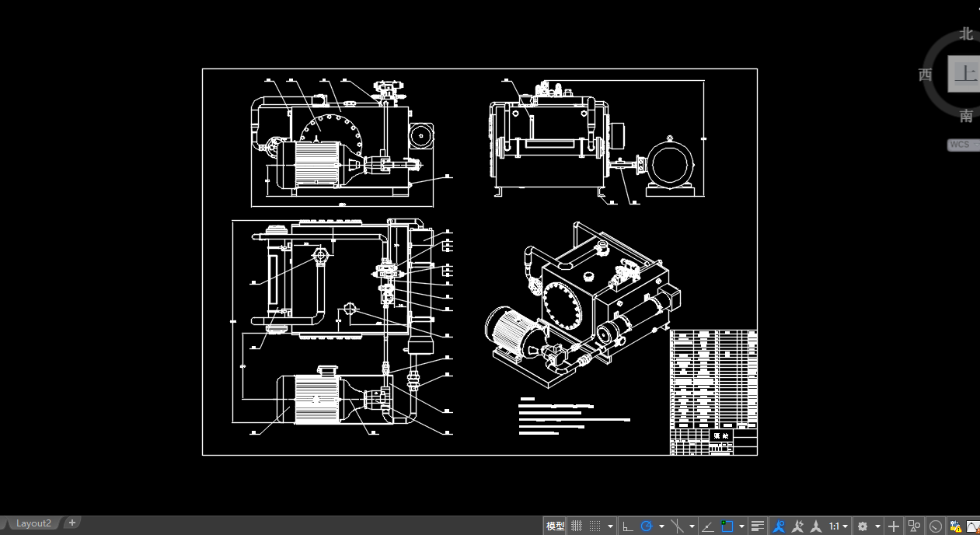Click the 上 top face on ViewCube
This screenshot has height=535, width=980.
[964, 74]
